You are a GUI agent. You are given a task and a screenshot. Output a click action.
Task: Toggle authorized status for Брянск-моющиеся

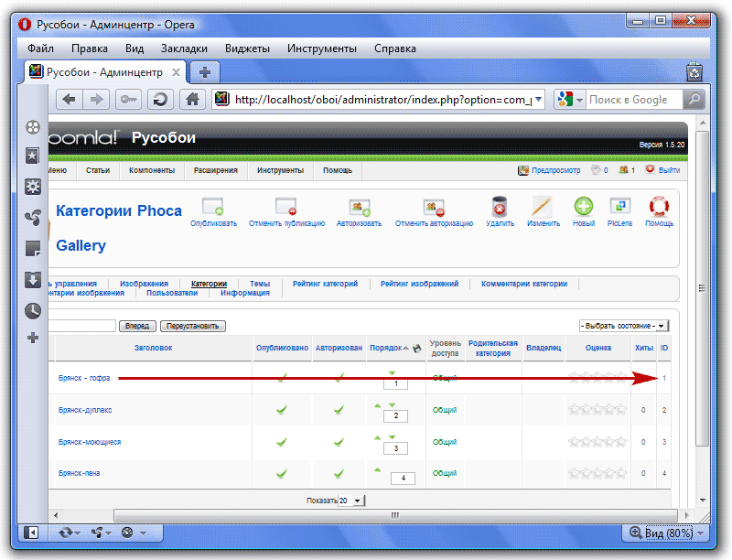pyautogui.click(x=339, y=442)
